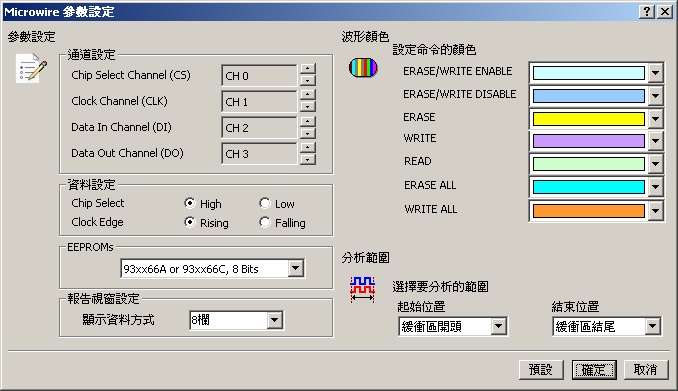Click the 預設 default button

[x=541, y=370]
